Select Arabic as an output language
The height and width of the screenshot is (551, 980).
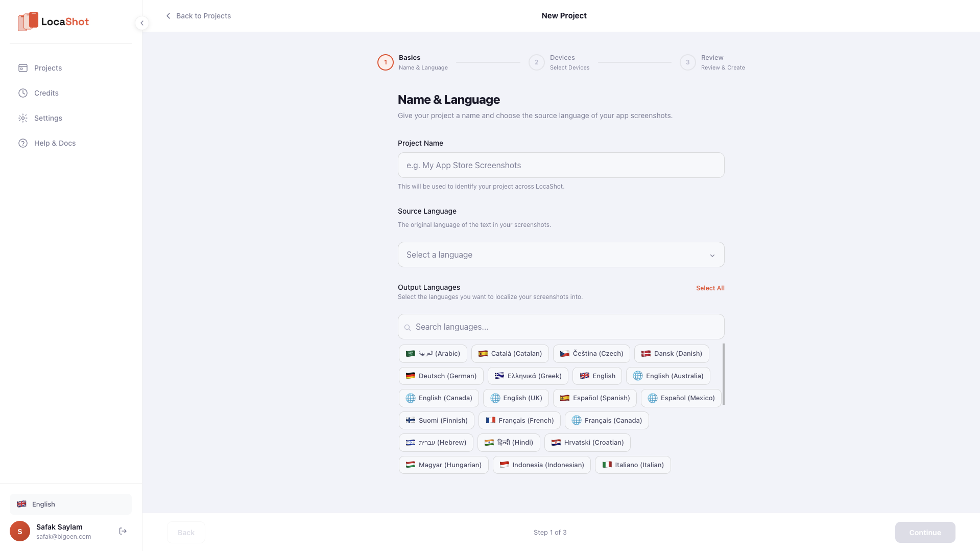click(433, 353)
